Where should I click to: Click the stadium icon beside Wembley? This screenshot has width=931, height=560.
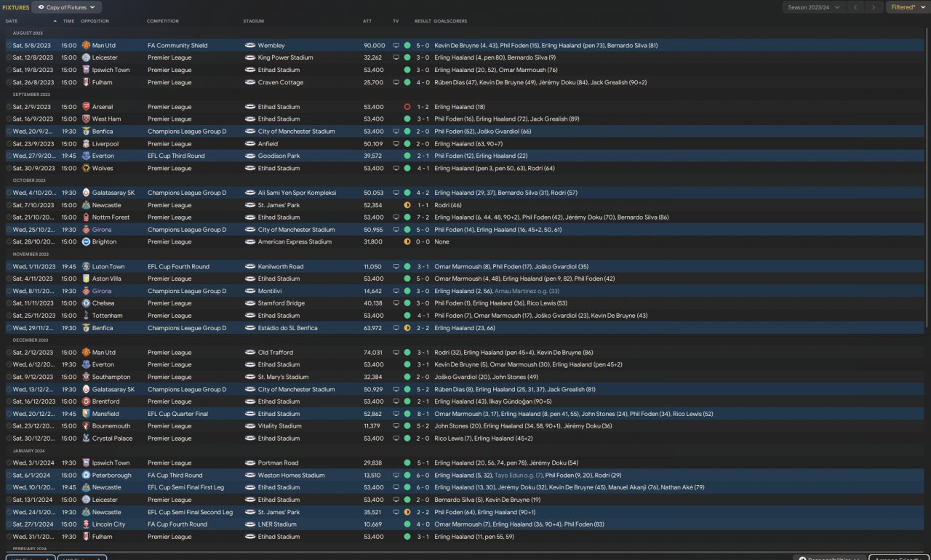click(250, 46)
